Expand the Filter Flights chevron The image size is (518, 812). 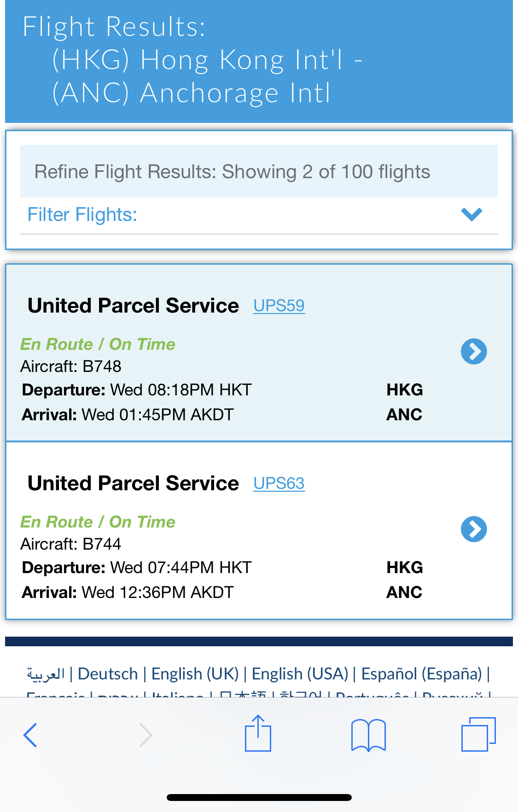[x=471, y=214]
